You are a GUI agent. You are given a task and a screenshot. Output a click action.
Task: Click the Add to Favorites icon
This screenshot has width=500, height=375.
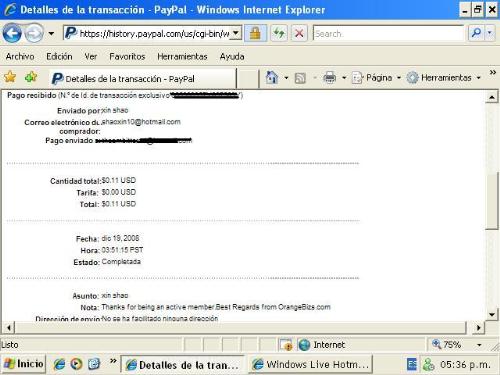click(x=31, y=77)
